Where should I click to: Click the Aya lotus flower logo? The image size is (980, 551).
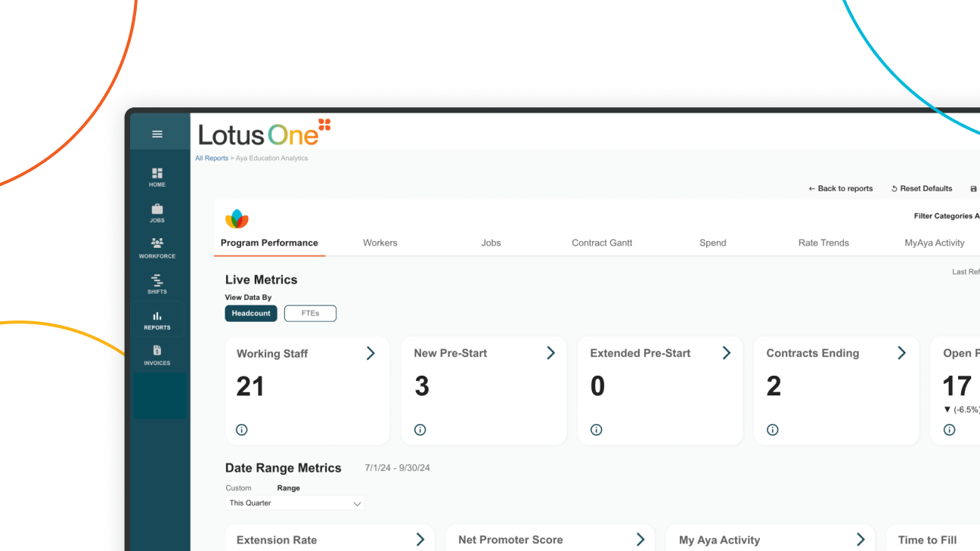[x=237, y=219]
